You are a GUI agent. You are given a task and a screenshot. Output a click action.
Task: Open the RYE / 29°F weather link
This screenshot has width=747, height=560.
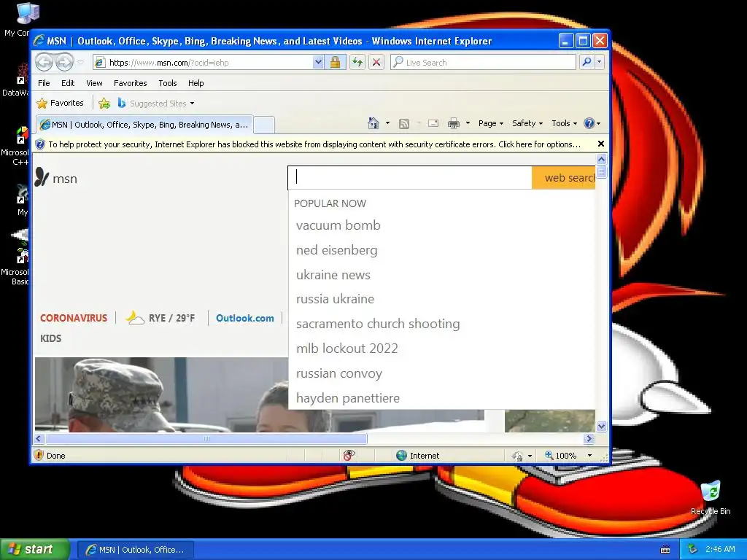pos(160,318)
